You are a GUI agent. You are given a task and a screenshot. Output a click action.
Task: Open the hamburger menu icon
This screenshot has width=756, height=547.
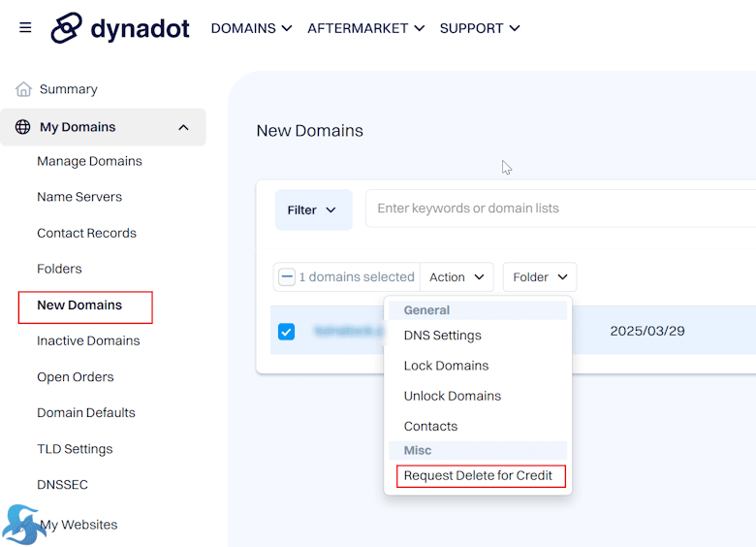[x=25, y=28]
